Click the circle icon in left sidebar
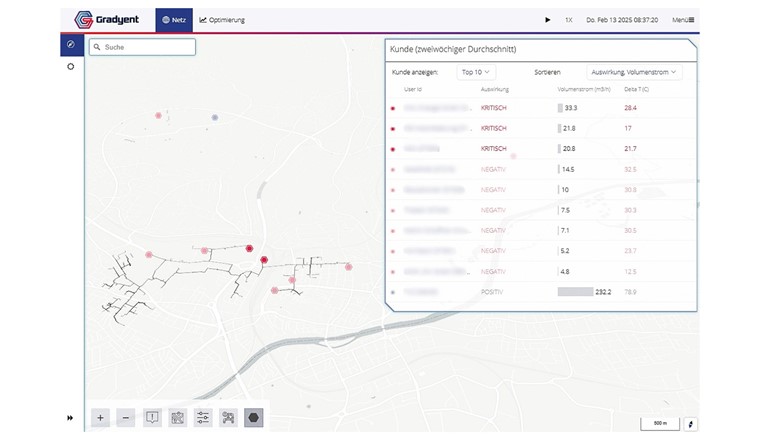The height and width of the screenshot is (440, 760). (x=70, y=67)
